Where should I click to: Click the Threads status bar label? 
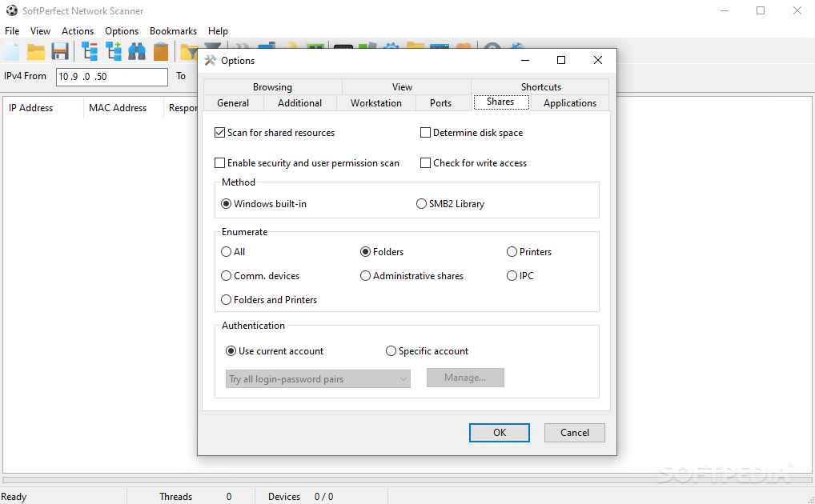(x=175, y=497)
